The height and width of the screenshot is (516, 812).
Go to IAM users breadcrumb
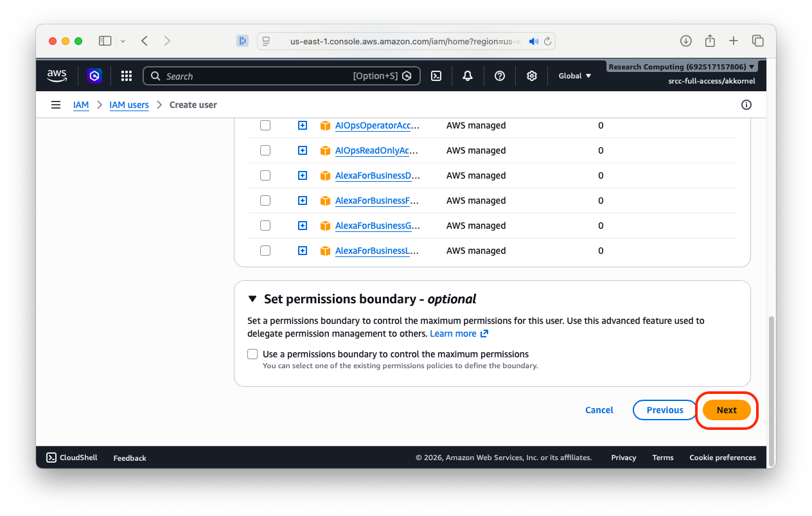pos(129,105)
